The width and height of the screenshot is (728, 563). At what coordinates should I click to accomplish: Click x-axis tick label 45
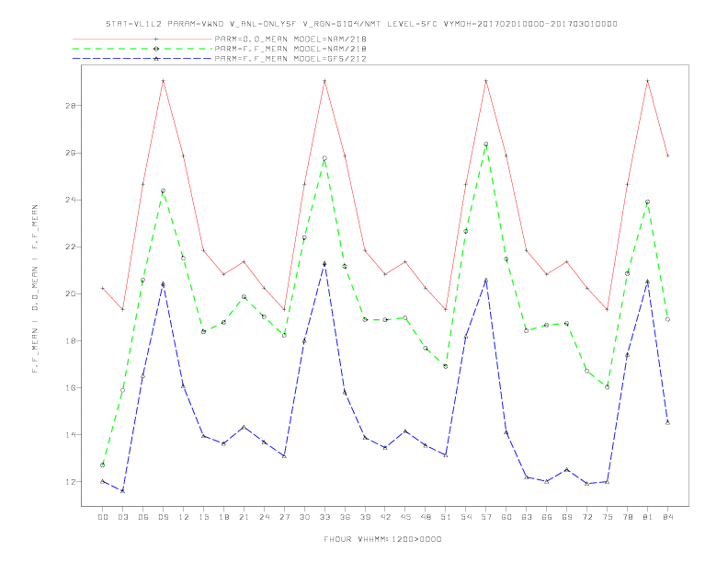[x=405, y=517]
